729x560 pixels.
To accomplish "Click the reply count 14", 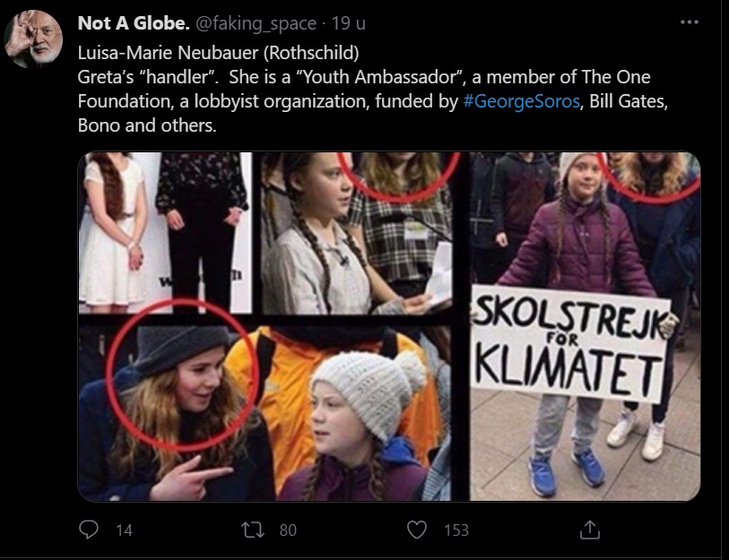I will click(124, 530).
